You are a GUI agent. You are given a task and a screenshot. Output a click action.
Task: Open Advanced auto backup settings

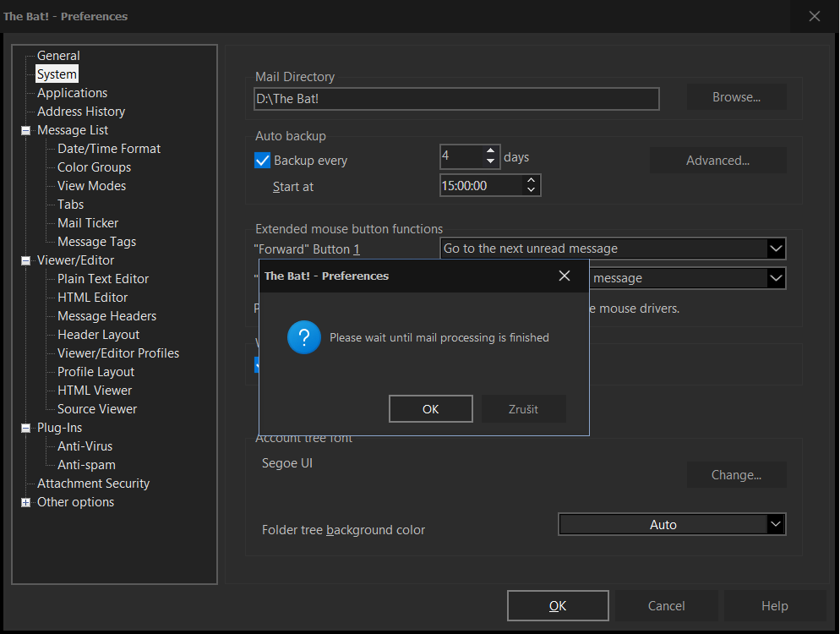[717, 161]
